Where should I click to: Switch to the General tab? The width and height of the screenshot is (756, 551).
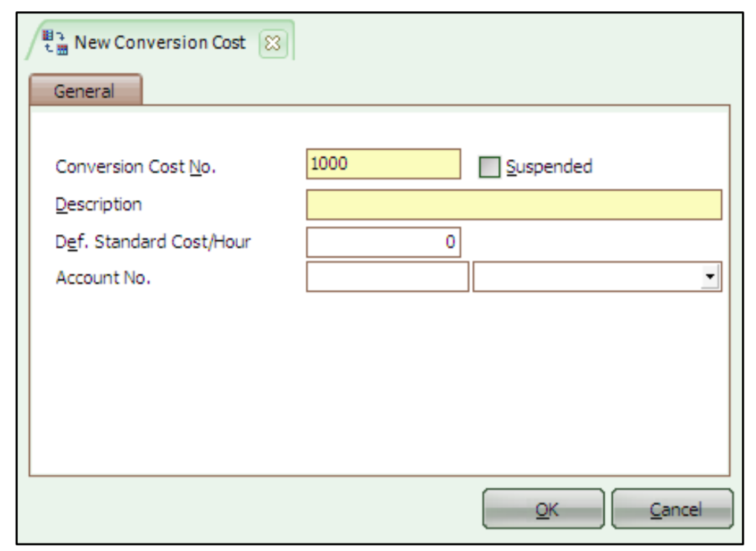(85, 90)
